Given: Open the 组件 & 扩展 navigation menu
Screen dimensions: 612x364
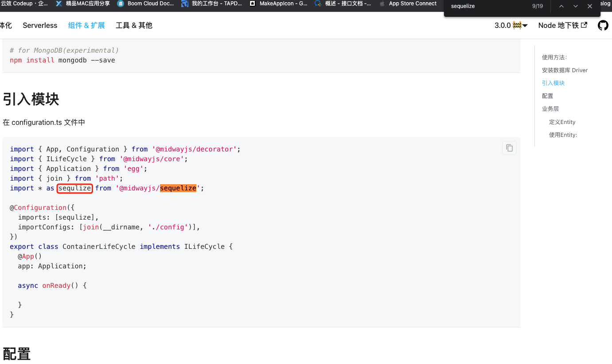Looking at the screenshot, I should point(86,25).
